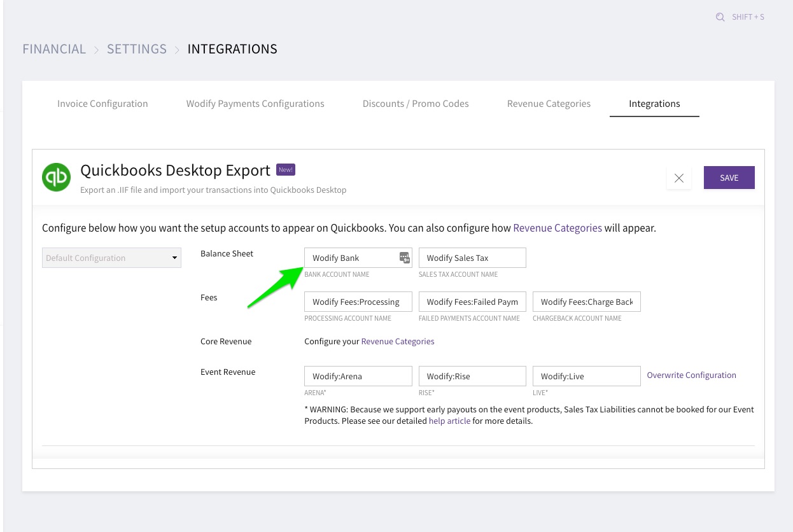Click the Fees row label
The image size is (793, 532).
(x=209, y=297)
